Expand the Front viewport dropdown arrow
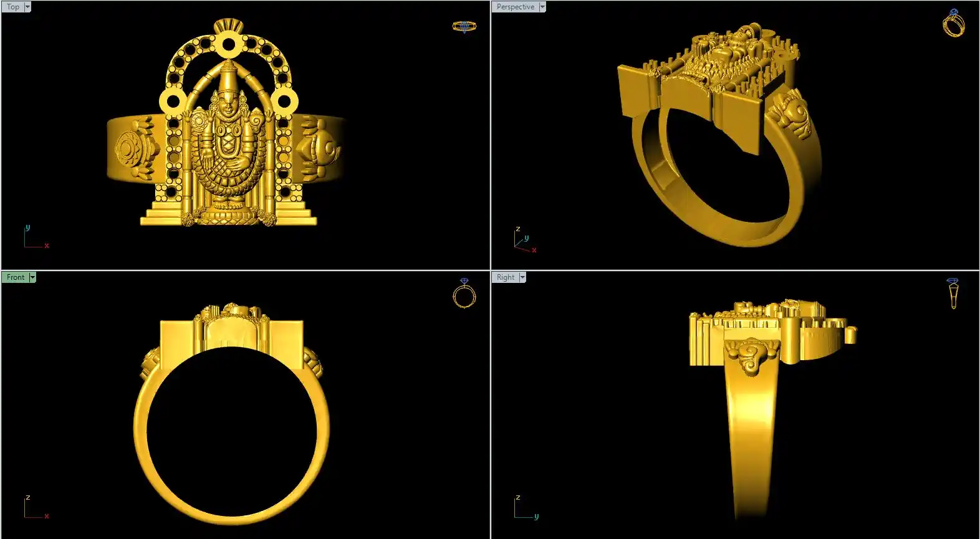The height and width of the screenshot is (539, 980). click(x=32, y=277)
